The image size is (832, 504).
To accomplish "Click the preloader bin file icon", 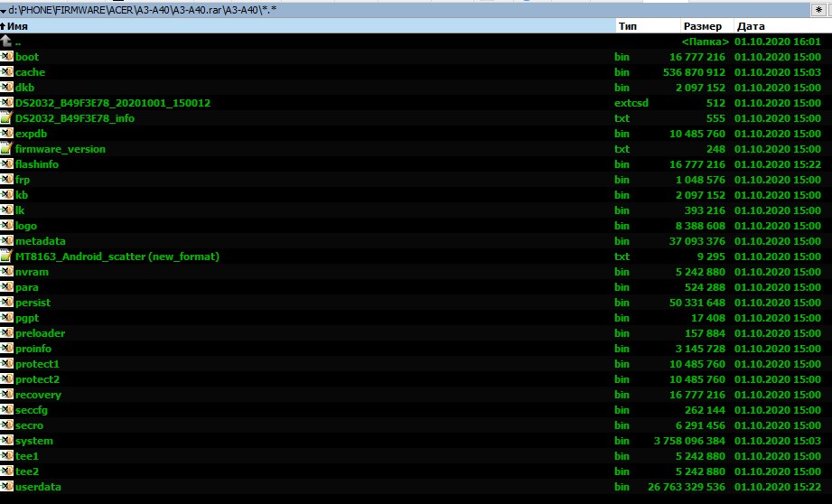I will (7, 333).
